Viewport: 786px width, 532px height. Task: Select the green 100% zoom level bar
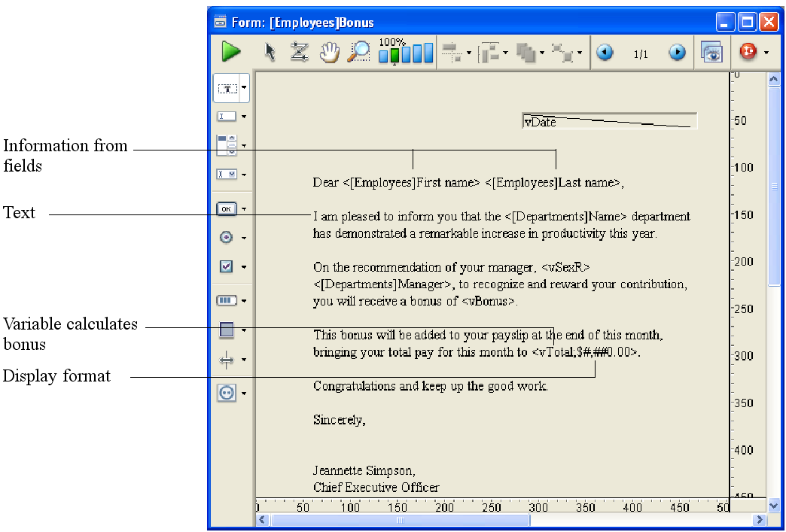[x=395, y=55]
